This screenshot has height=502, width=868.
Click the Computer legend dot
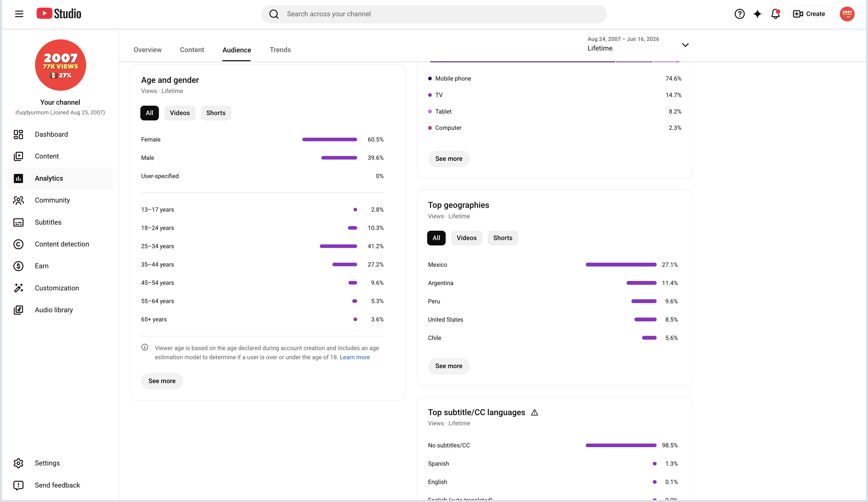[x=430, y=128]
